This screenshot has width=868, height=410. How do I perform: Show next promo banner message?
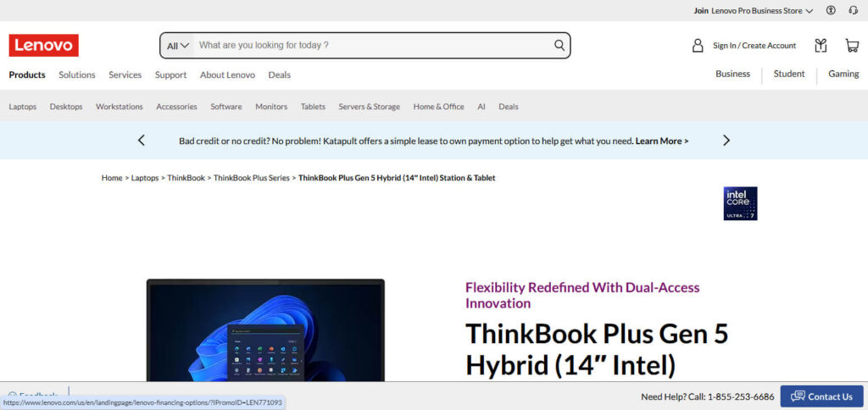tap(726, 141)
